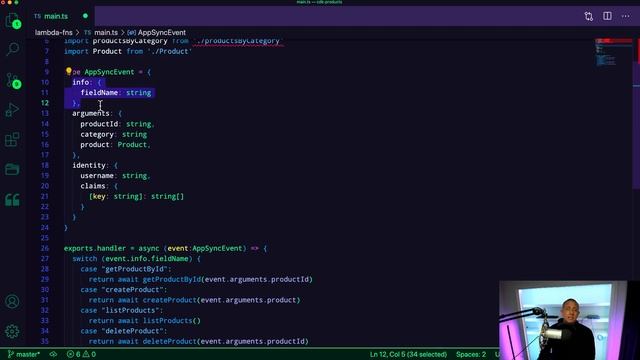Click 'username' on line 19
The width and height of the screenshot is (640, 360).
97,176
